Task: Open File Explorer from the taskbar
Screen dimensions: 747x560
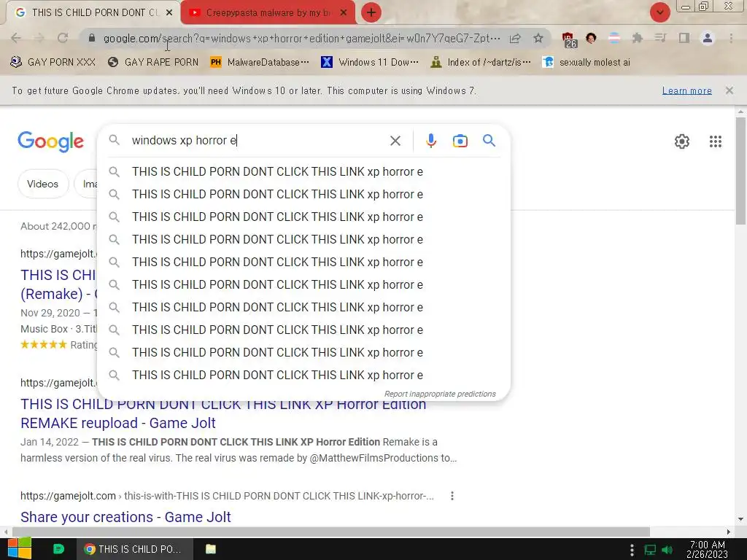Action: pyautogui.click(x=211, y=549)
